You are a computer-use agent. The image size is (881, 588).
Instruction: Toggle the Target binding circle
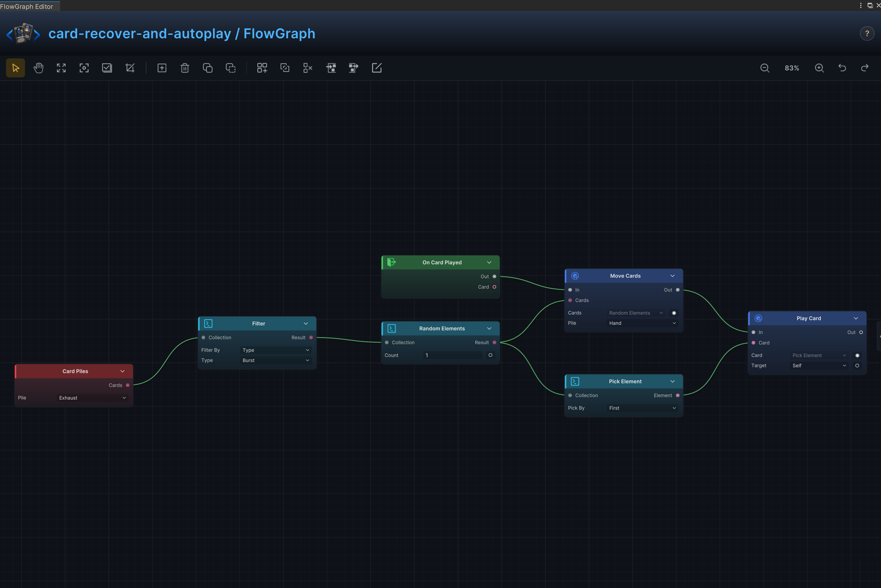point(857,365)
